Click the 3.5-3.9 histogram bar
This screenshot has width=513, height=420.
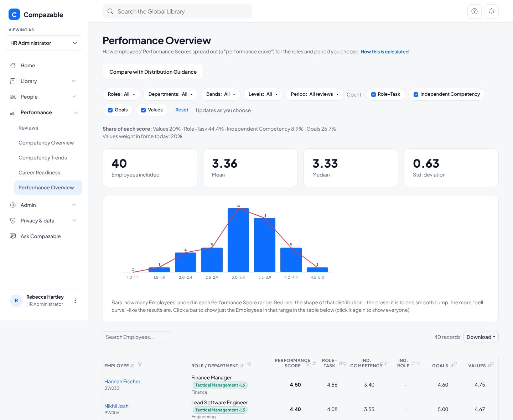click(265, 245)
